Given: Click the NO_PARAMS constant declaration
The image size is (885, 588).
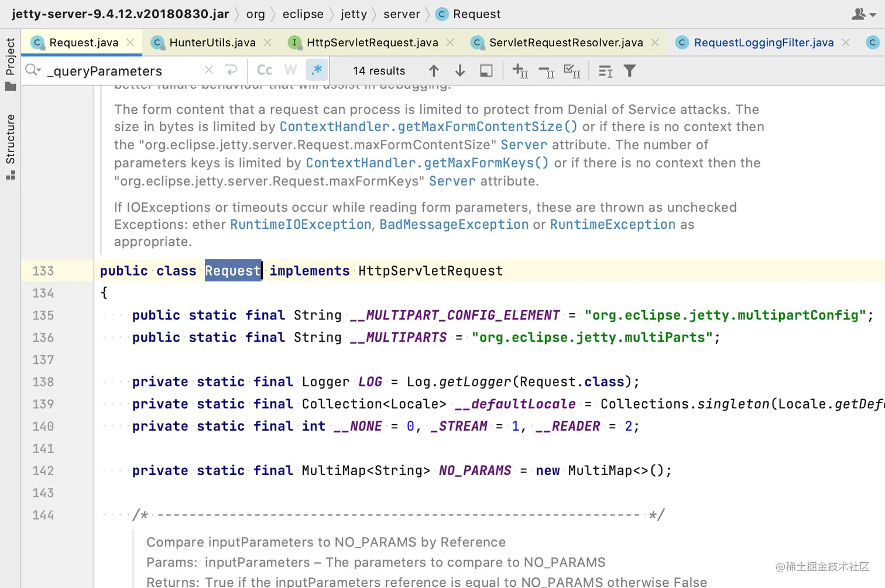Looking at the screenshot, I should pyautogui.click(x=475, y=471).
